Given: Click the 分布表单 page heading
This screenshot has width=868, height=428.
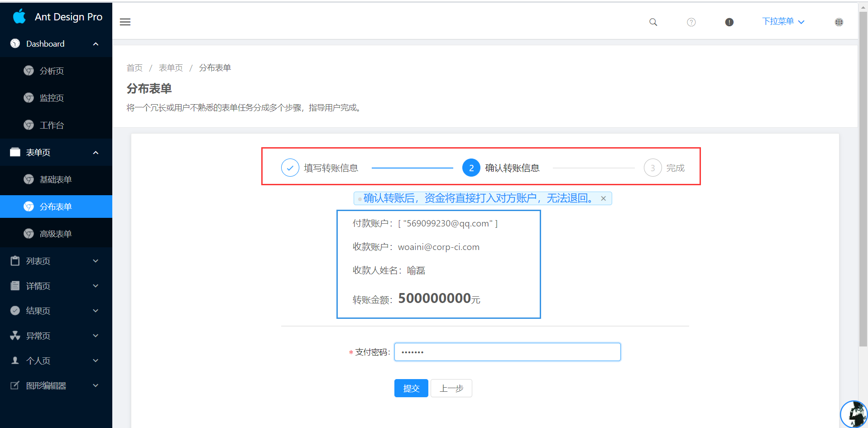Looking at the screenshot, I should (149, 88).
